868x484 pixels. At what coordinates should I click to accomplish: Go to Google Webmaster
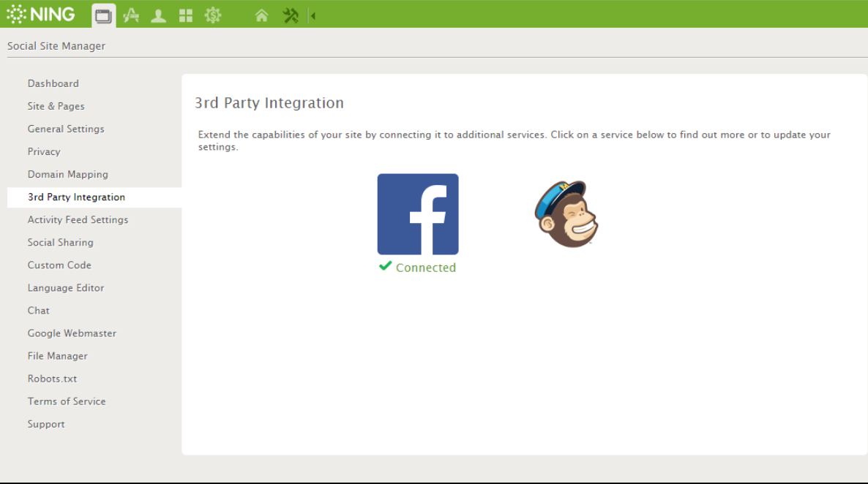tap(72, 333)
